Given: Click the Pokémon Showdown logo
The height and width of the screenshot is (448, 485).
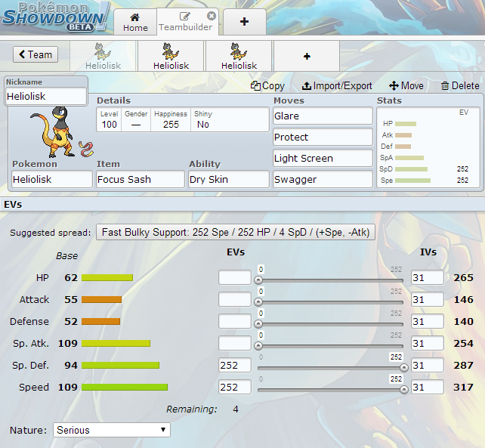Looking at the screenshot, I should [56, 17].
